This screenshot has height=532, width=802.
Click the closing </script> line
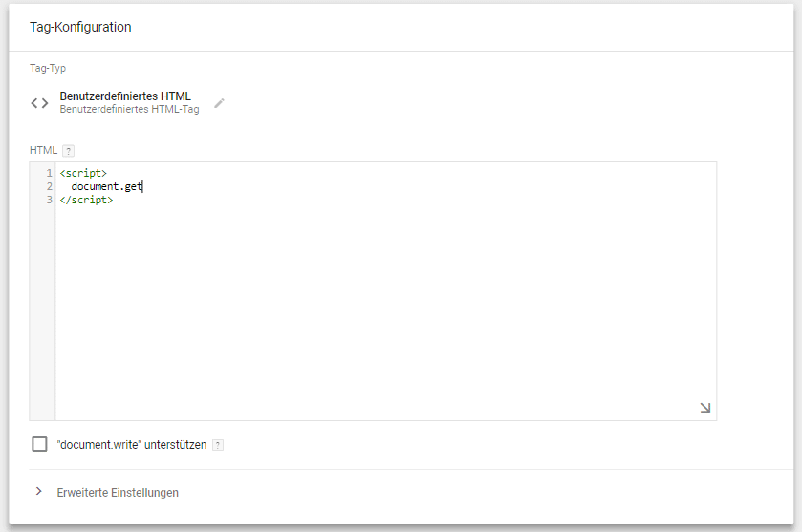pos(86,200)
